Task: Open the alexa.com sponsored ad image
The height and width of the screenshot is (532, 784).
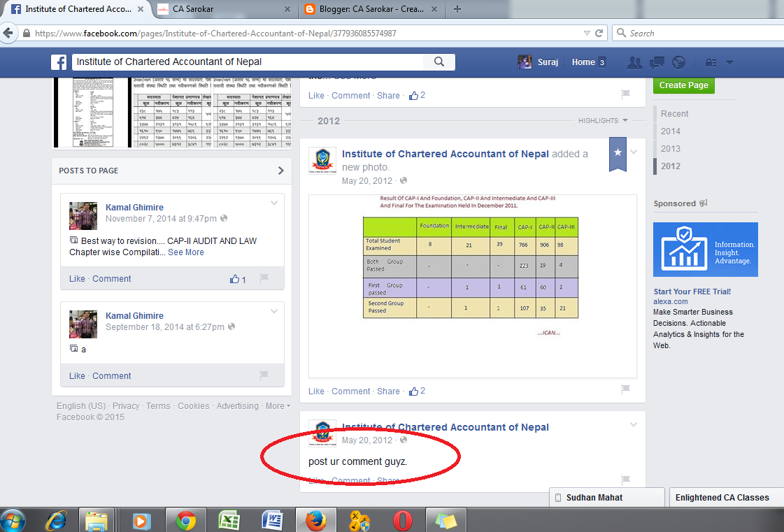Action: [706, 250]
